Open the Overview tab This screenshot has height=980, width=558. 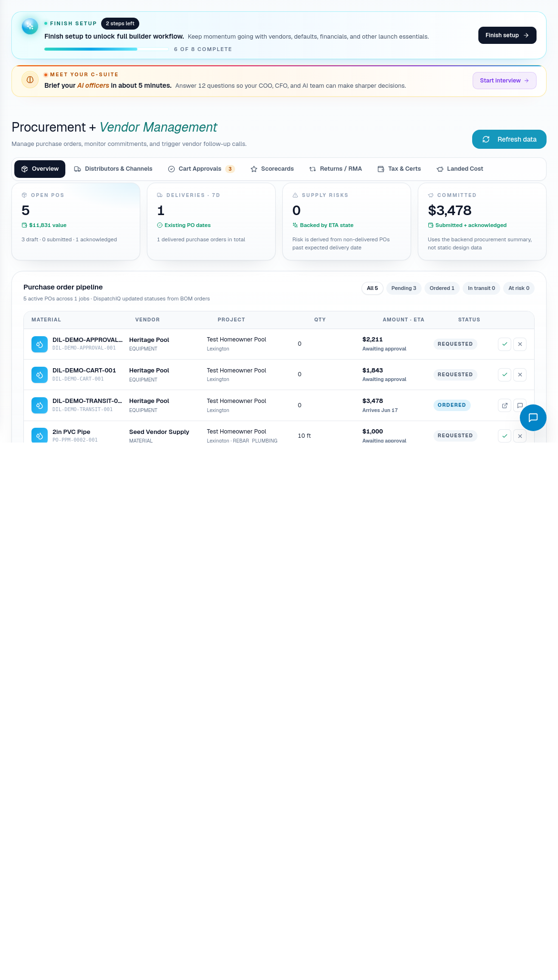click(40, 169)
